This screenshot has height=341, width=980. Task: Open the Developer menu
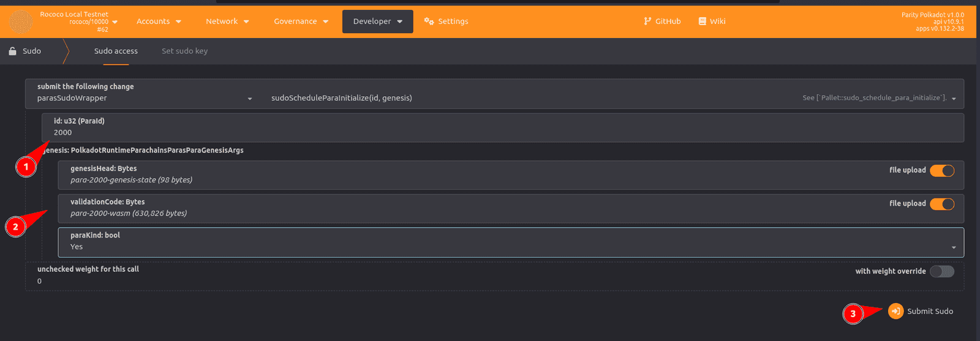(378, 21)
